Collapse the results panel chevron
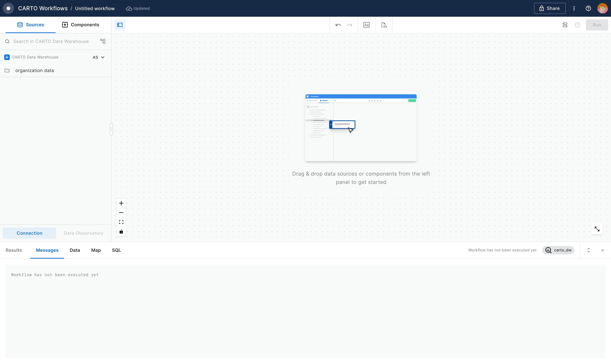Image resolution: width=611 pixels, height=364 pixels. (x=602, y=250)
